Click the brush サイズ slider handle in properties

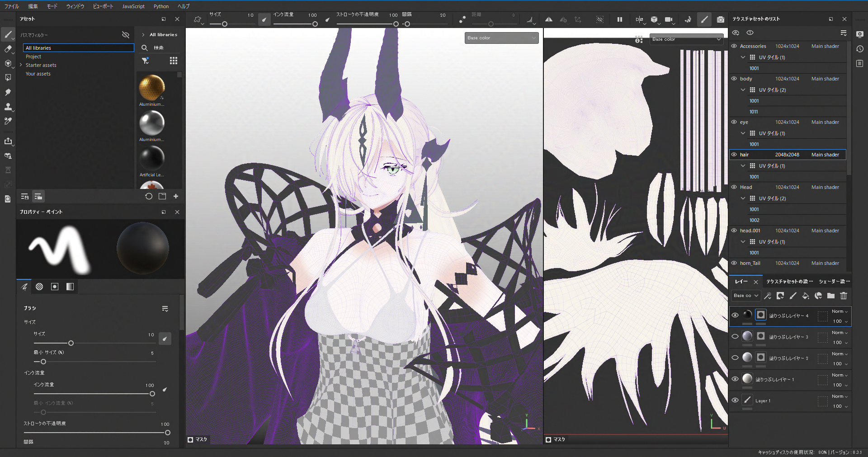tap(71, 343)
